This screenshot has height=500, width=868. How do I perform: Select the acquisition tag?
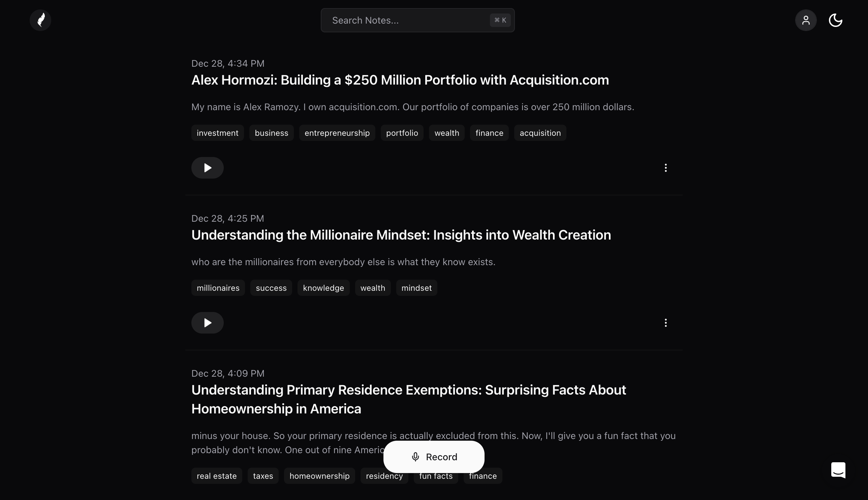pos(539,132)
